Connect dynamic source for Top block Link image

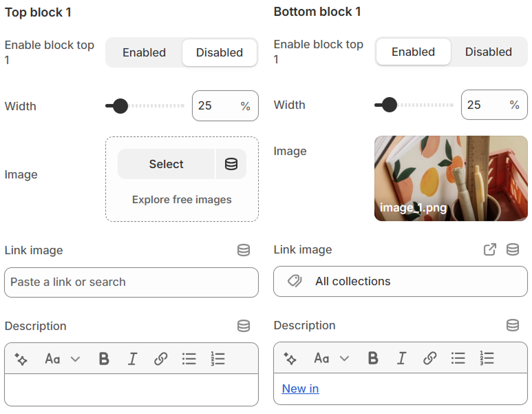coord(244,250)
